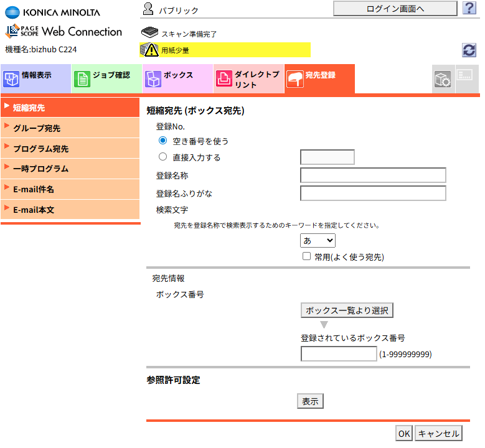Click the 情報表示 tab icon
This screenshot has height=448, width=485.
click(x=11, y=79)
